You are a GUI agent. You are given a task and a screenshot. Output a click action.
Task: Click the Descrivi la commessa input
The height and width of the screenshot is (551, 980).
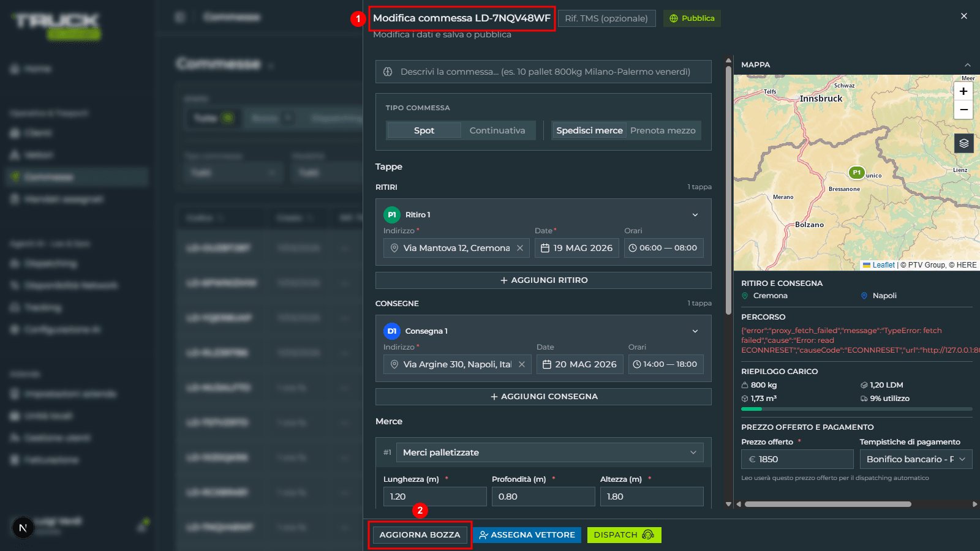[543, 72]
